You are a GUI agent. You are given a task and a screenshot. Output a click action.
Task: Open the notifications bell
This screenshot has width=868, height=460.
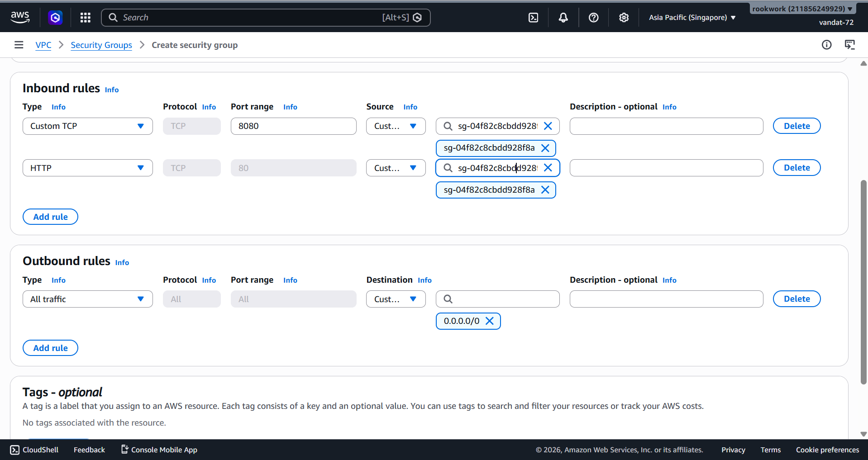point(563,18)
